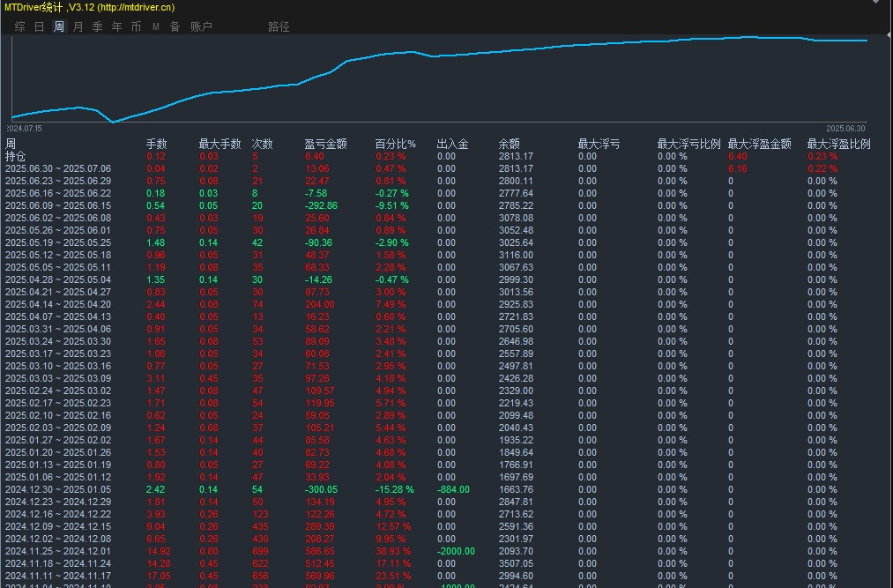This screenshot has height=588, width=893.
Task: Switch to the 年 yearly tab
Action: click(x=116, y=26)
